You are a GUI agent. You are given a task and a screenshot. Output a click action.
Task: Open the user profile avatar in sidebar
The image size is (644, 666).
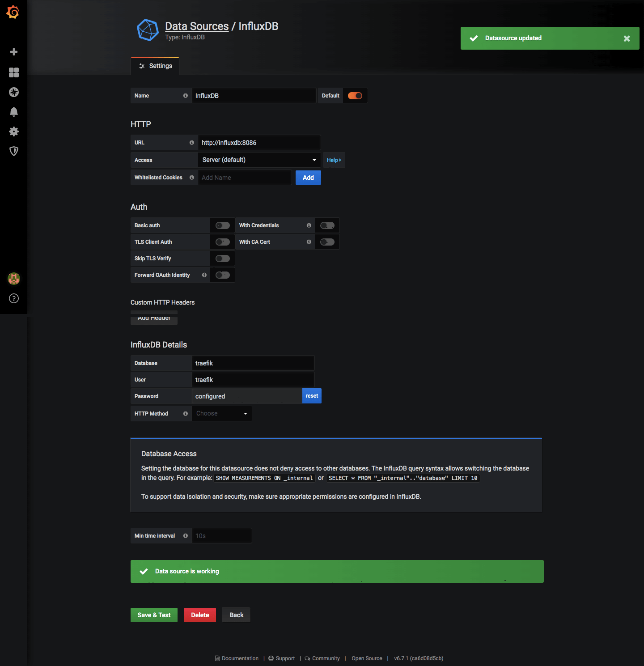coord(14,279)
